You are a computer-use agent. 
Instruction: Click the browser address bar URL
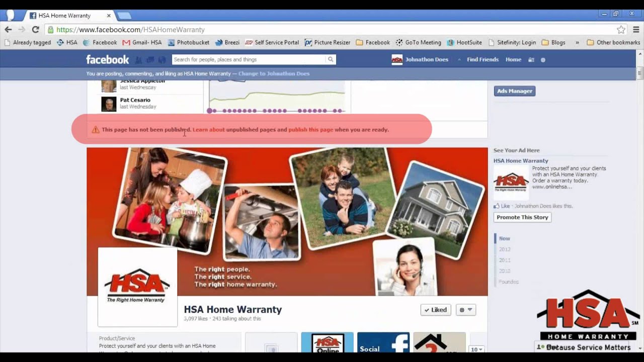pyautogui.click(x=131, y=30)
